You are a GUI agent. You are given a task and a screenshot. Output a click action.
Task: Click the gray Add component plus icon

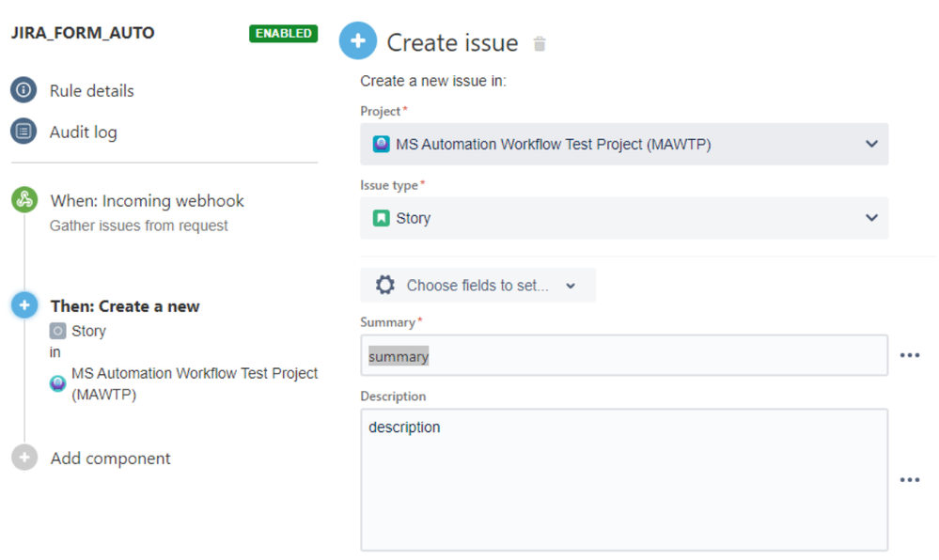coord(24,459)
